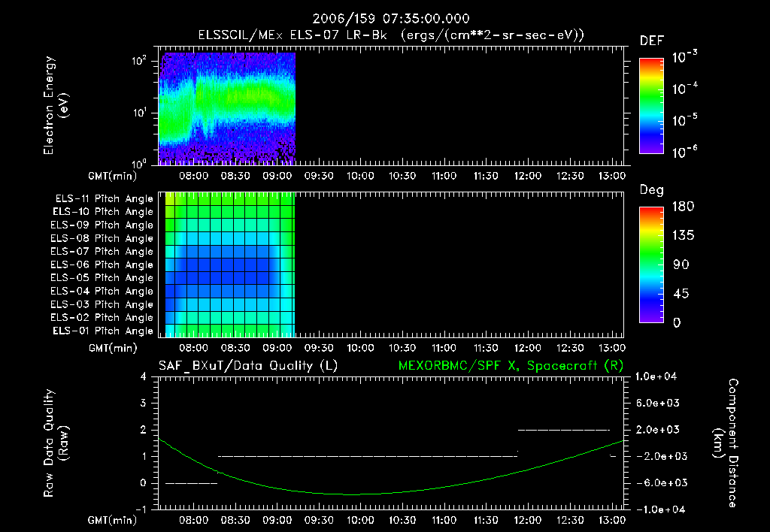Click the DEF color bar legend
The width and height of the screenshot is (770, 532).
[x=651, y=105]
